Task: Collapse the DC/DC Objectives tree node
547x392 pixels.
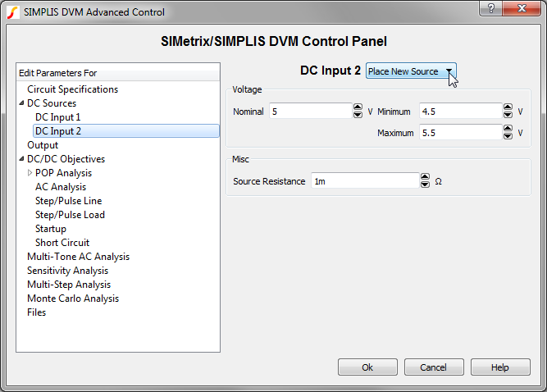Action: [x=21, y=159]
